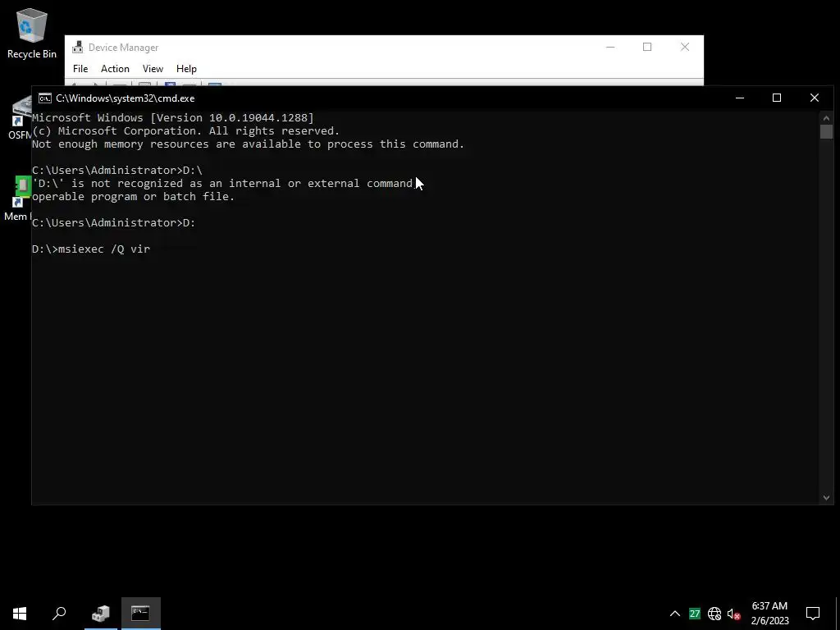
Task: Click the green 27 tray icon
Action: (x=695, y=614)
